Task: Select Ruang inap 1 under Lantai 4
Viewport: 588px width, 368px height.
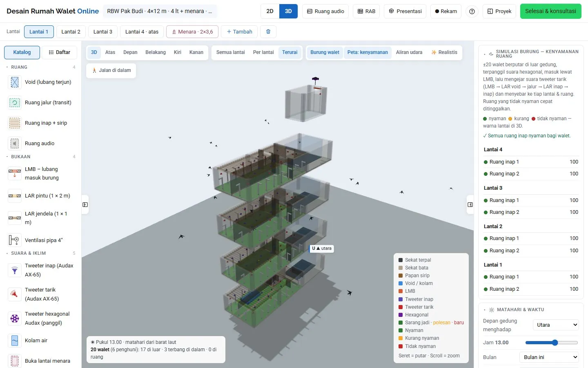Action: tap(531, 162)
